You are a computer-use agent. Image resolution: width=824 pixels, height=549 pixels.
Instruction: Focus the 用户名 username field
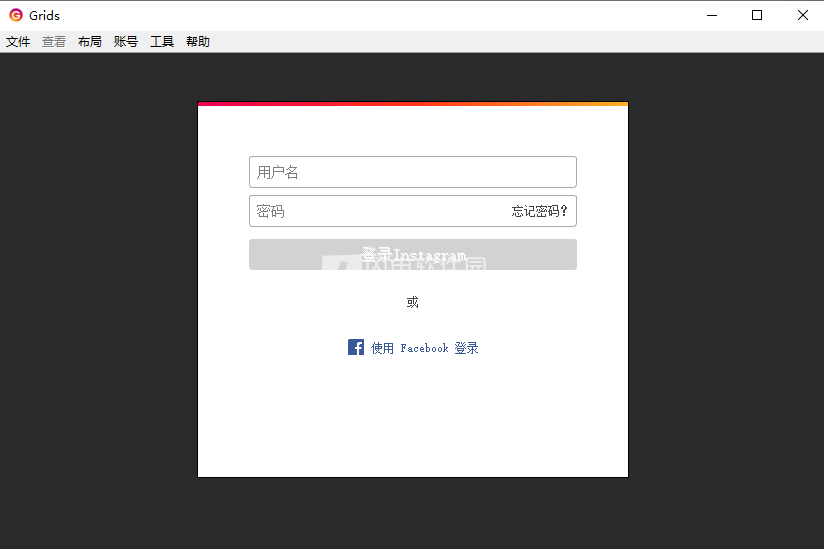point(413,172)
